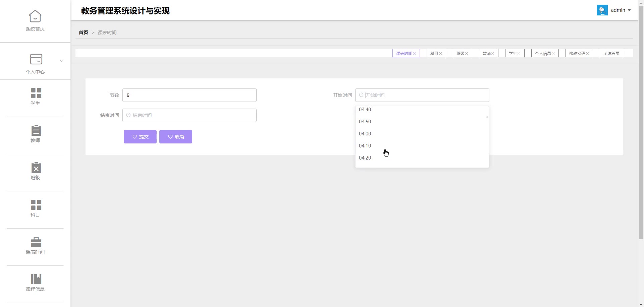The image size is (644, 307).
Task: Open the 学生 grid icon in sidebar
Action: (36, 93)
